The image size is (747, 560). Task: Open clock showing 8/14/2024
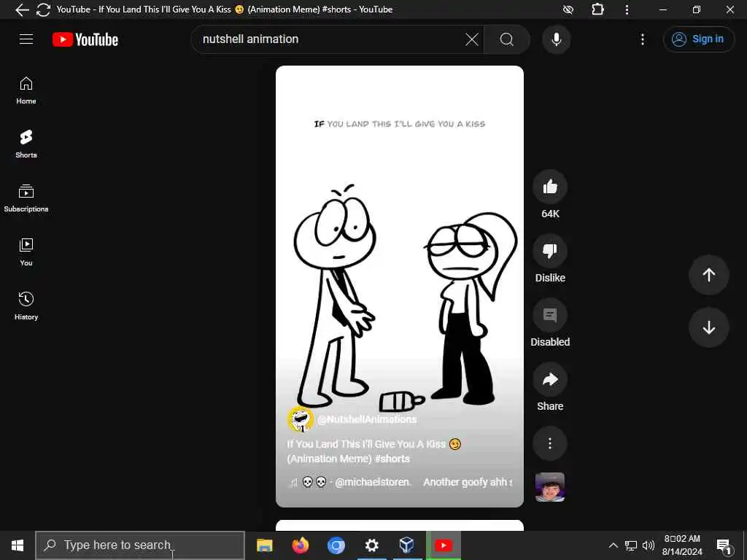tap(682, 545)
